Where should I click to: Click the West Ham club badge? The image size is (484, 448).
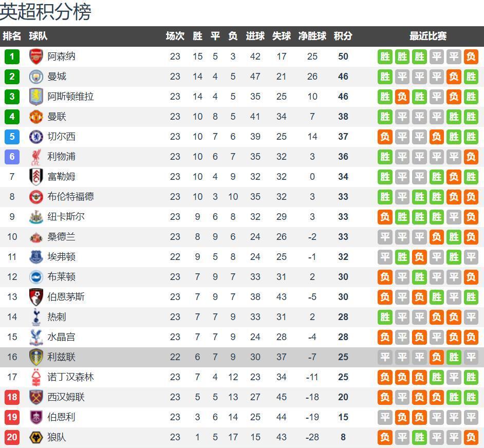(x=36, y=397)
